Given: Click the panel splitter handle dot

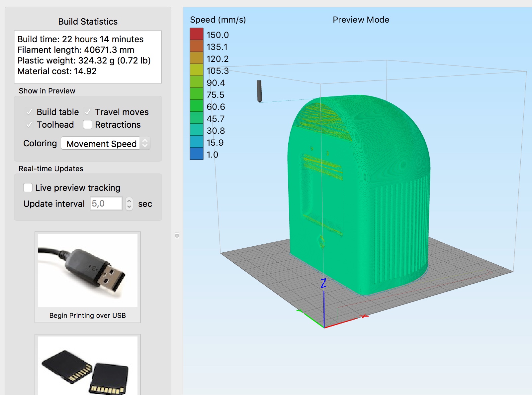Looking at the screenshot, I should coord(177,236).
